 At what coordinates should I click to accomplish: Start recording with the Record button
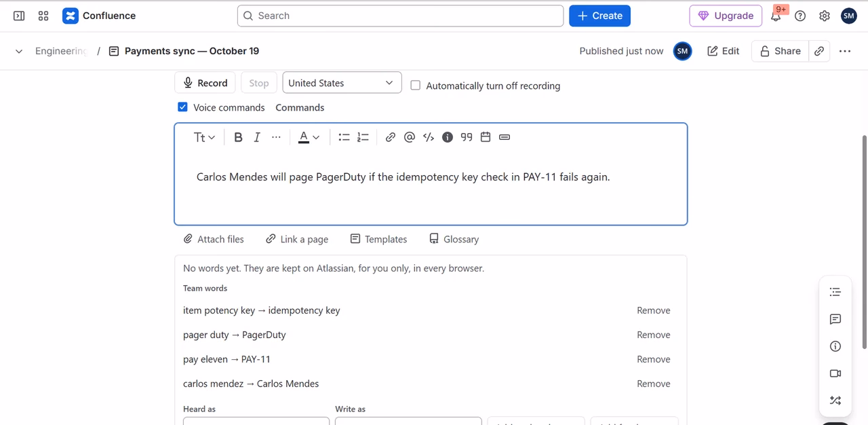click(x=205, y=83)
